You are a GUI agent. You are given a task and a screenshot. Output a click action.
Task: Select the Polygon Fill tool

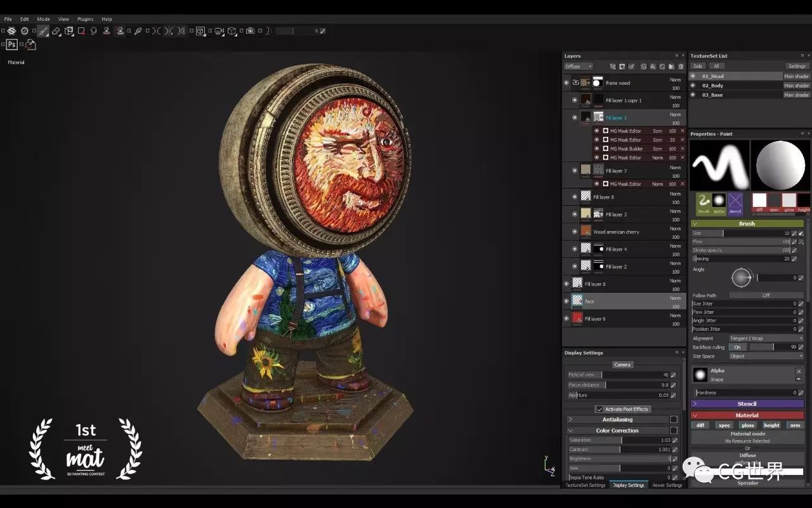(x=81, y=30)
